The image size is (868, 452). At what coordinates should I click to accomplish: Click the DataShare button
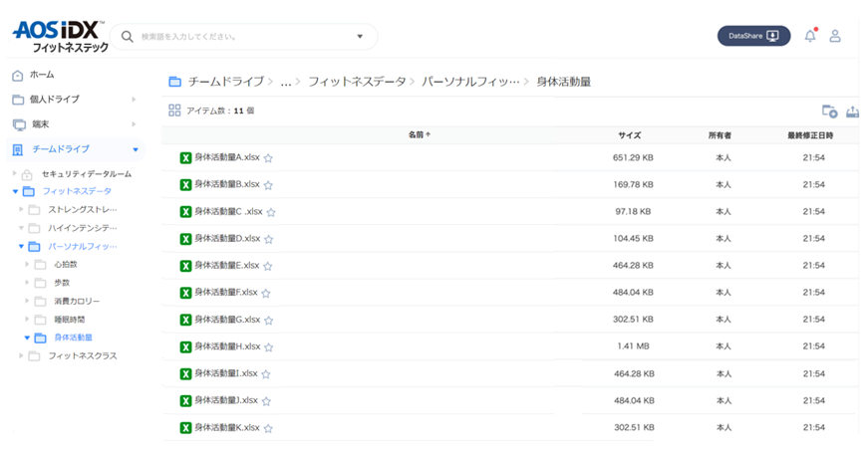click(x=754, y=36)
